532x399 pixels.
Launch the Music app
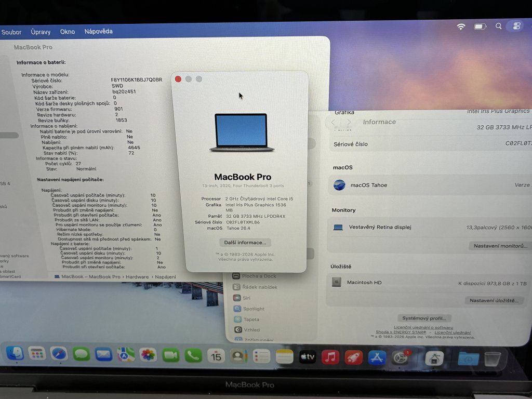pos(330,357)
